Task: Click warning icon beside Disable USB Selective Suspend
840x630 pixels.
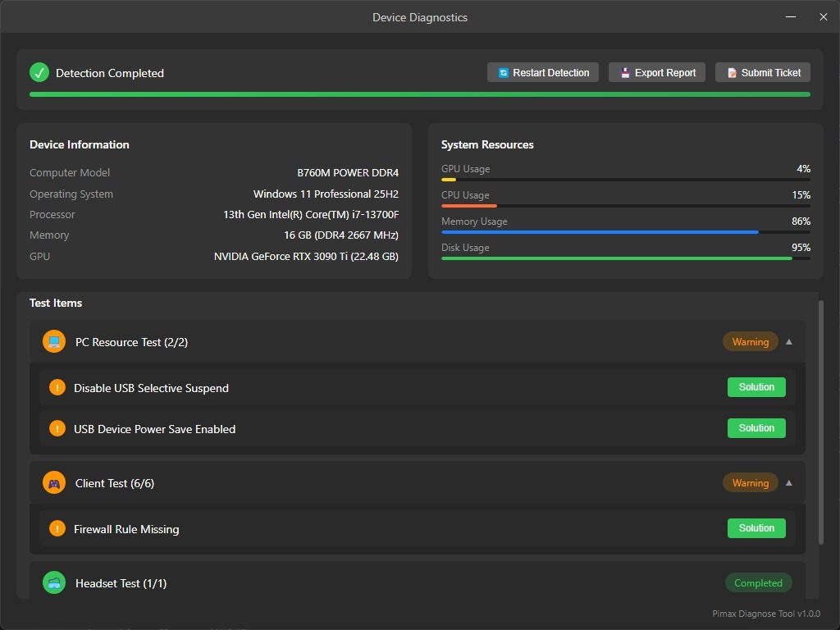Action: coord(57,387)
